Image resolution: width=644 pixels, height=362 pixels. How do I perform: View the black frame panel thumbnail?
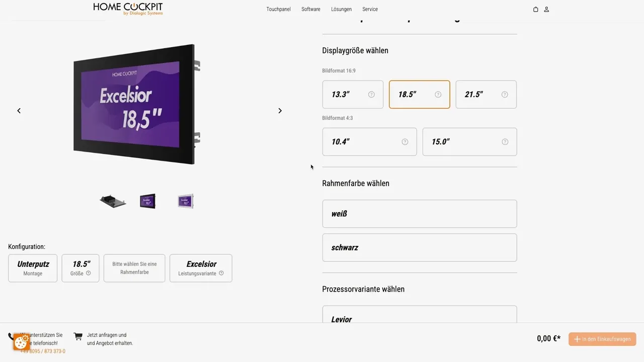tap(148, 201)
